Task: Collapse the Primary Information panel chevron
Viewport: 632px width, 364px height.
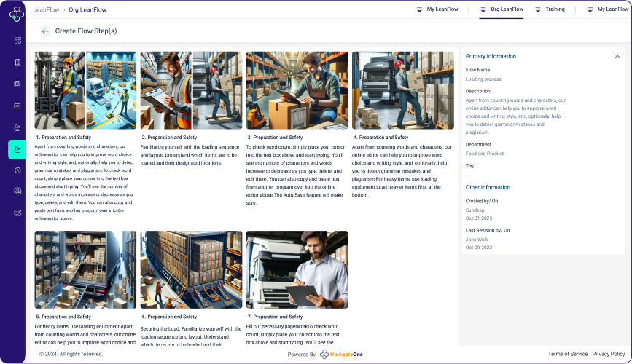Action: pos(617,56)
